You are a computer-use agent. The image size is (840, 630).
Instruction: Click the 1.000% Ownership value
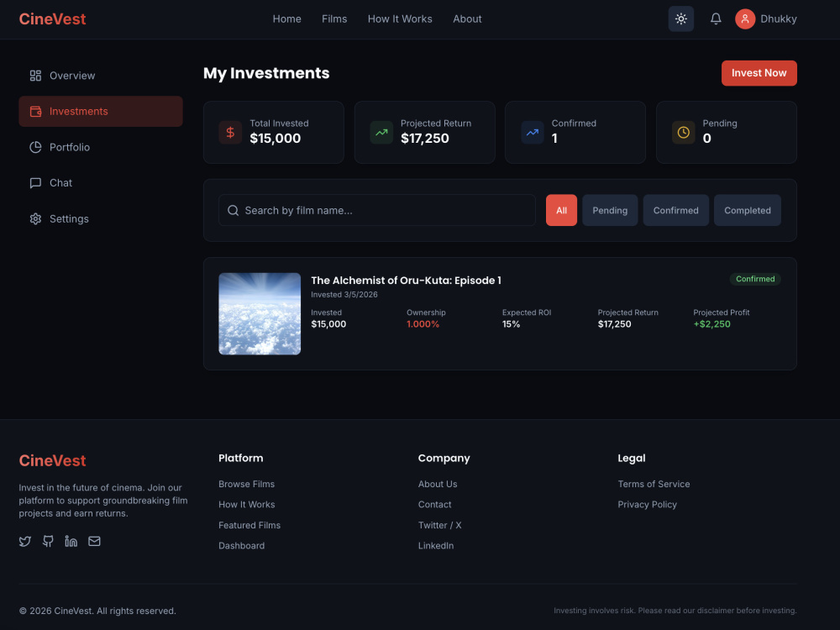point(423,324)
